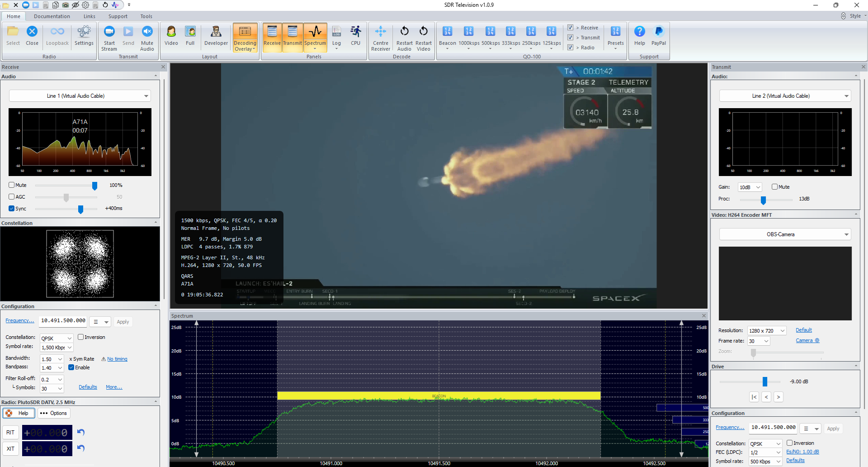Click the receive Defaults link
The width and height of the screenshot is (868, 467).
tap(88, 387)
